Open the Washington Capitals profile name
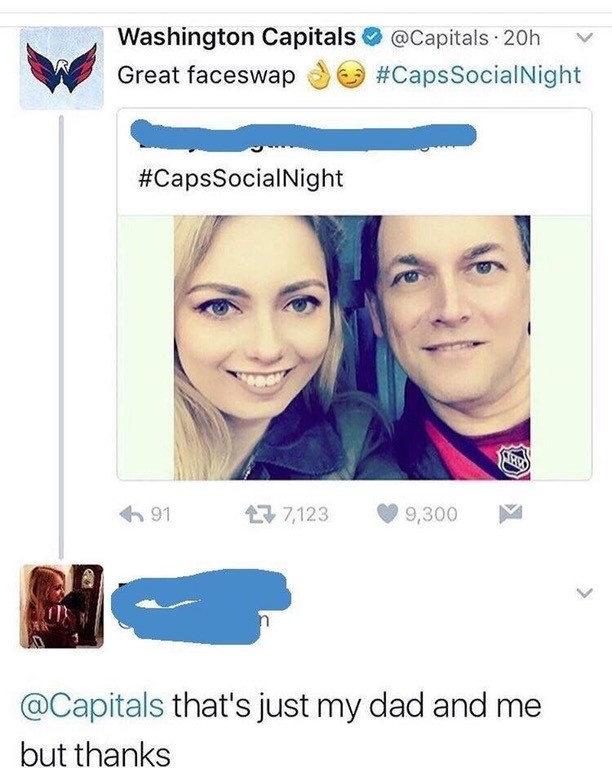Viewport: 612px width, 768px height. tap(236, 38)
